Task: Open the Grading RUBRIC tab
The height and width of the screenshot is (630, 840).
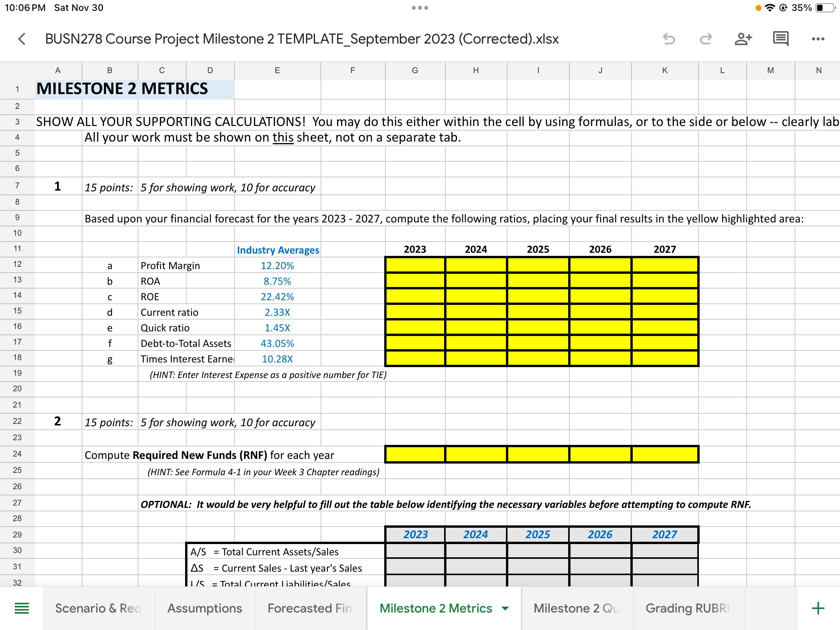Action: [688, 608]
